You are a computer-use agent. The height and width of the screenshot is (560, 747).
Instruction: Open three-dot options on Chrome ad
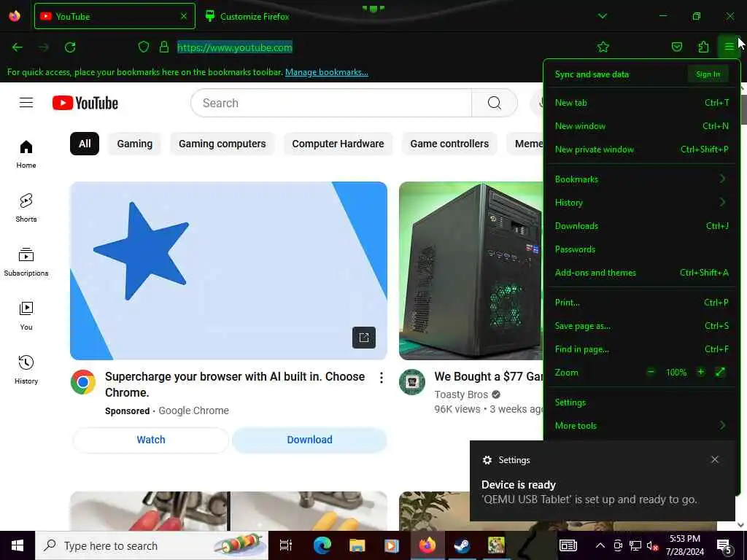(x=381, y=378)
